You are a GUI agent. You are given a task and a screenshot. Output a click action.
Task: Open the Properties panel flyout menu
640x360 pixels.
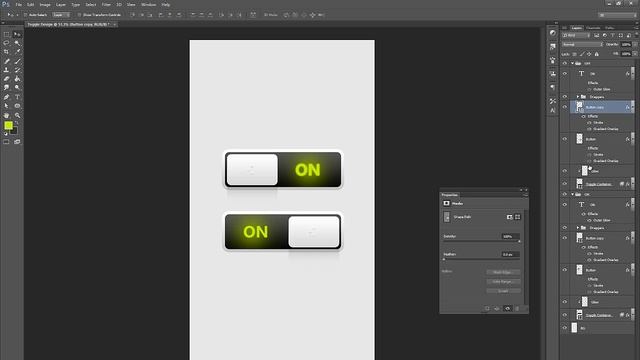(x=526, y=195)
